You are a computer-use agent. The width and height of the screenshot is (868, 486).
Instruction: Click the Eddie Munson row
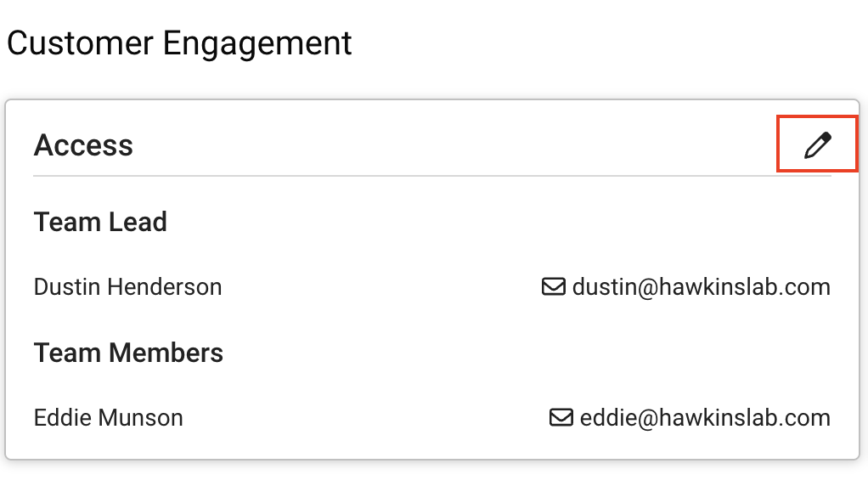tap(432, 417)
